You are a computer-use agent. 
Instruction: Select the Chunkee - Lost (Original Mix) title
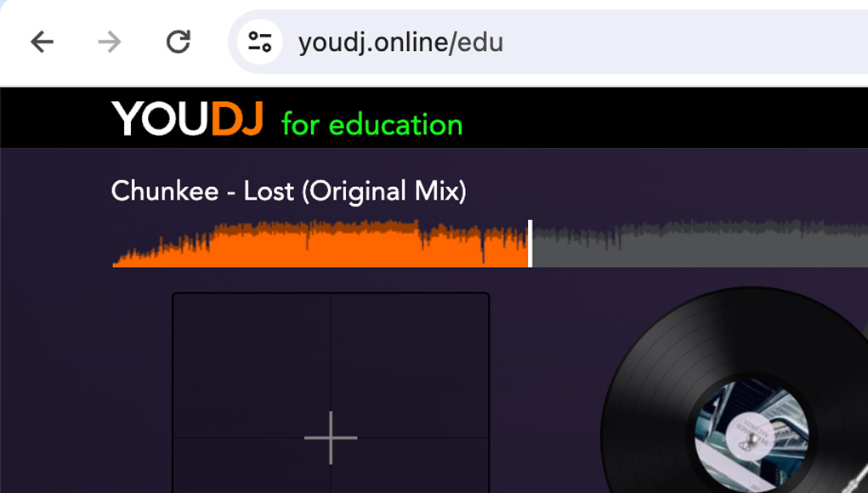[288, 191]
